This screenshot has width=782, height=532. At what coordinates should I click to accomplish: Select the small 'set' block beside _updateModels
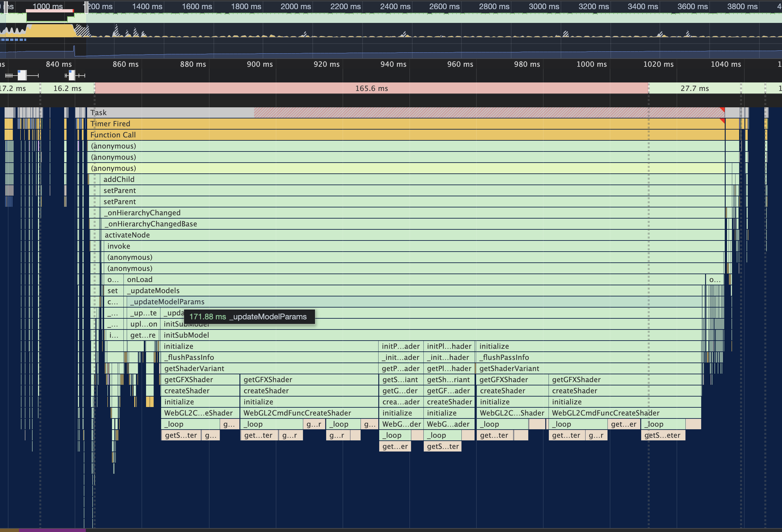(x=113, y=291)
